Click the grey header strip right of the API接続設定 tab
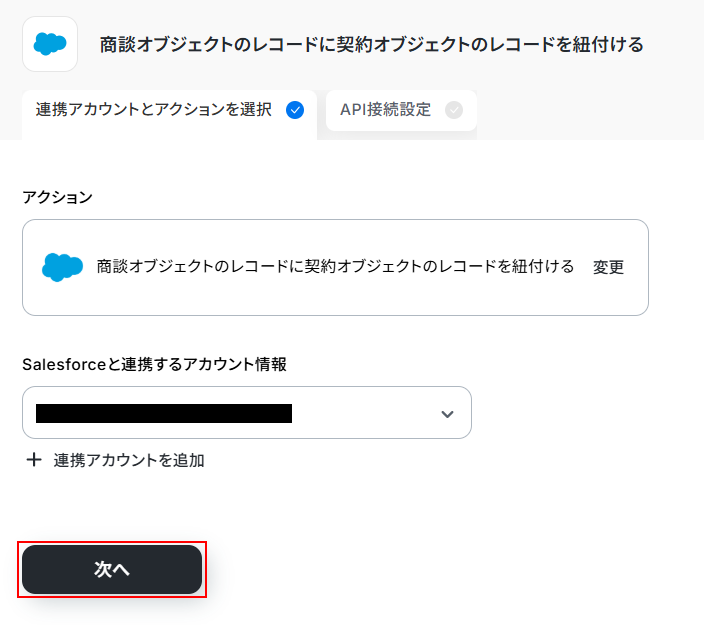The image size is (704, 625). (590, 112)
